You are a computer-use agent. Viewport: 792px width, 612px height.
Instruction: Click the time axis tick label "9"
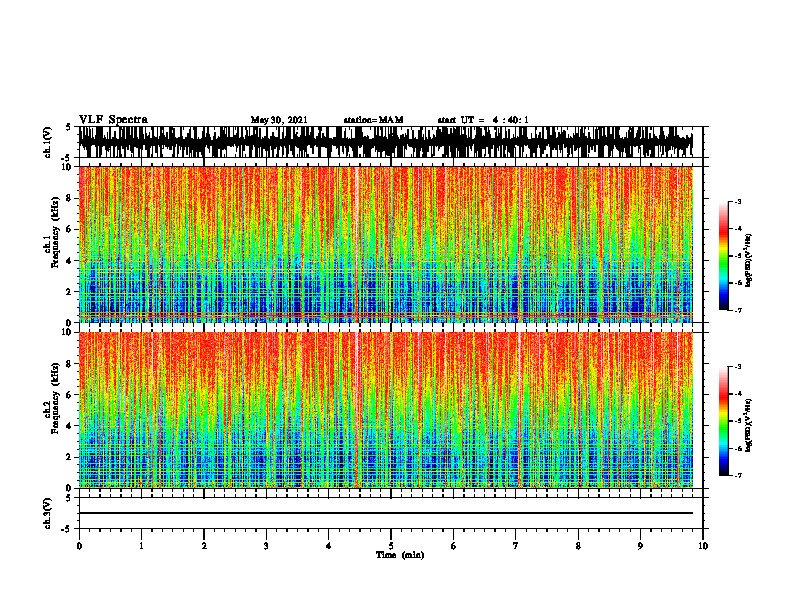pos(640,546)
